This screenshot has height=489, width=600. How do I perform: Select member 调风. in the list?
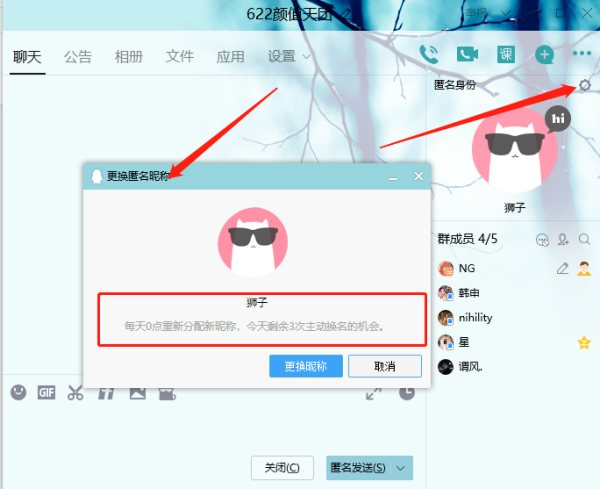click(514, 367)
